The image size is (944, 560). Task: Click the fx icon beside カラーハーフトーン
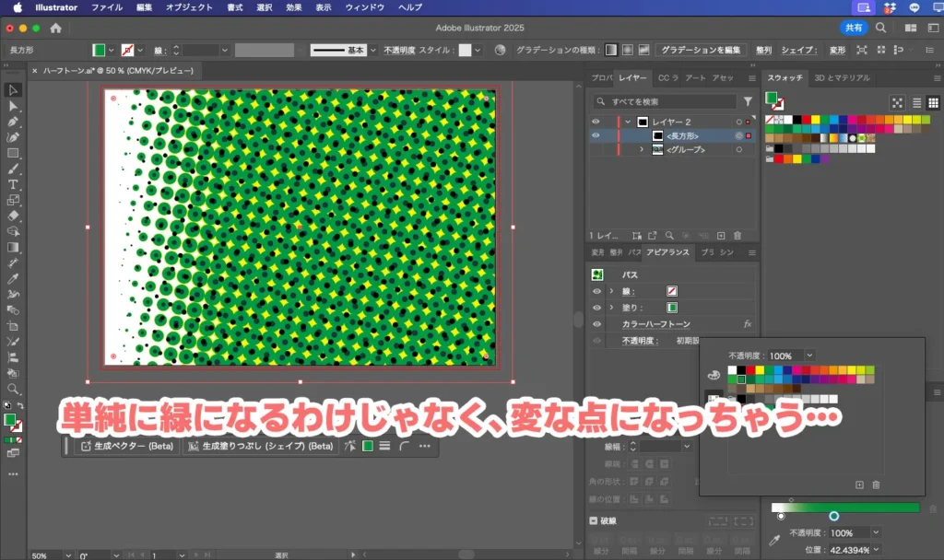[x=749, y=324]
